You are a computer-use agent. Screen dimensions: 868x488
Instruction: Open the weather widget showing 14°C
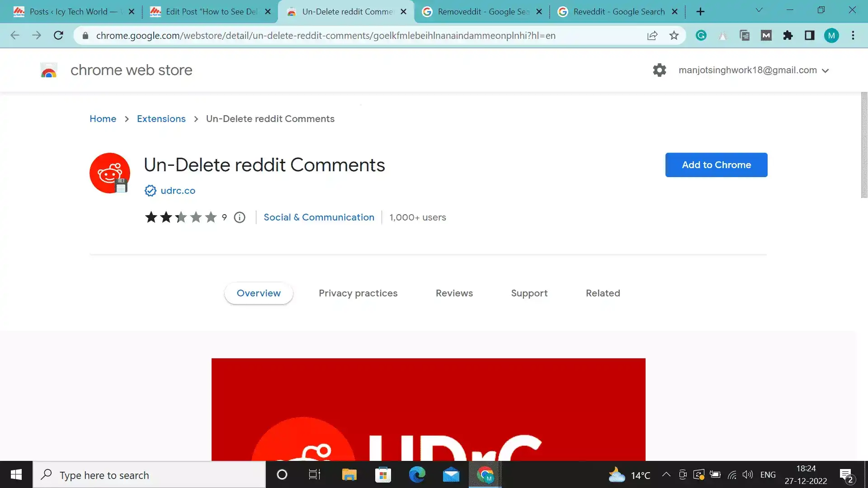tap(629, 475)
